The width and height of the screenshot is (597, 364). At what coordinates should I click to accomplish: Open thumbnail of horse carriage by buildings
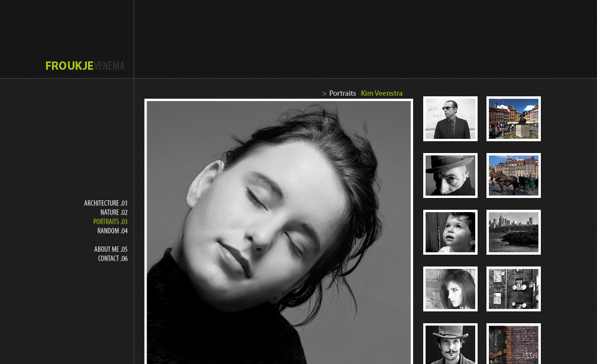pyautogui.click(x=513, y=175)
